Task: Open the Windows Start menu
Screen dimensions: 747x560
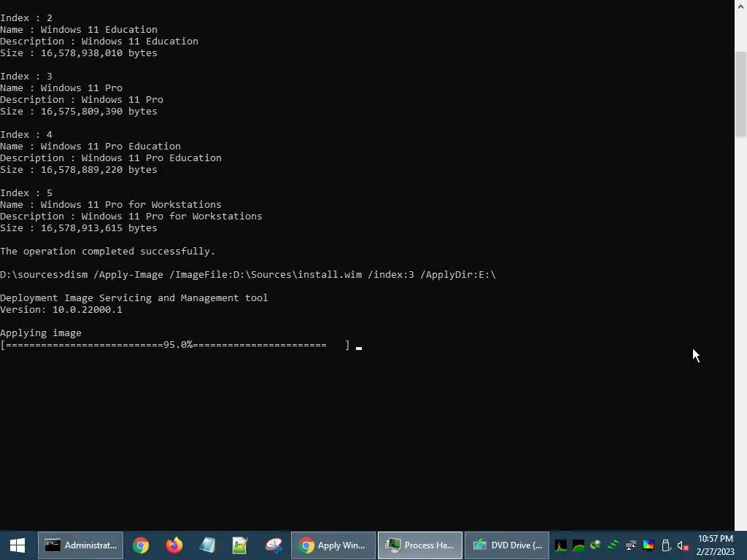Action: (x=18, y=545)
